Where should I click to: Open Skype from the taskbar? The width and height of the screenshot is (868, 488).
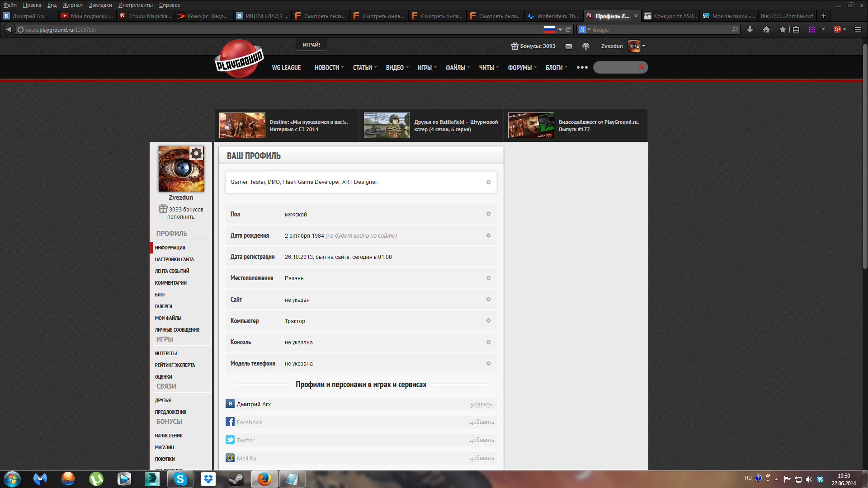point(180,479)
